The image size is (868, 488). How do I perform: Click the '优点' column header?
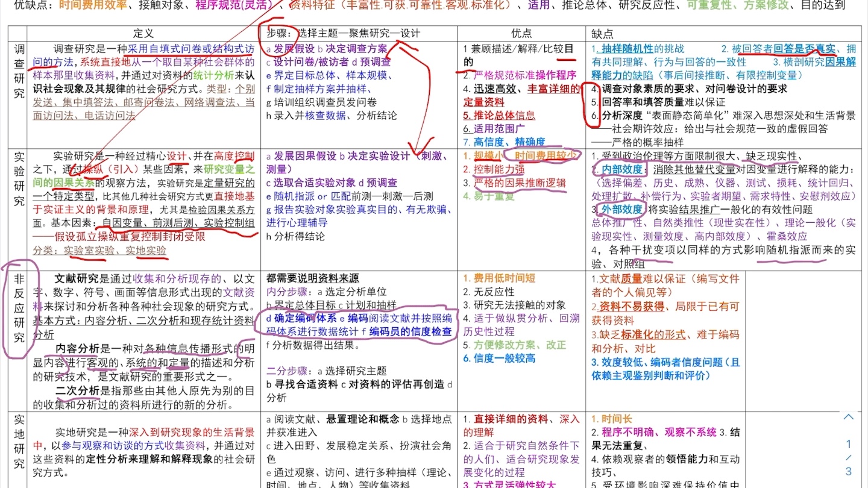(x=521, y=34)
